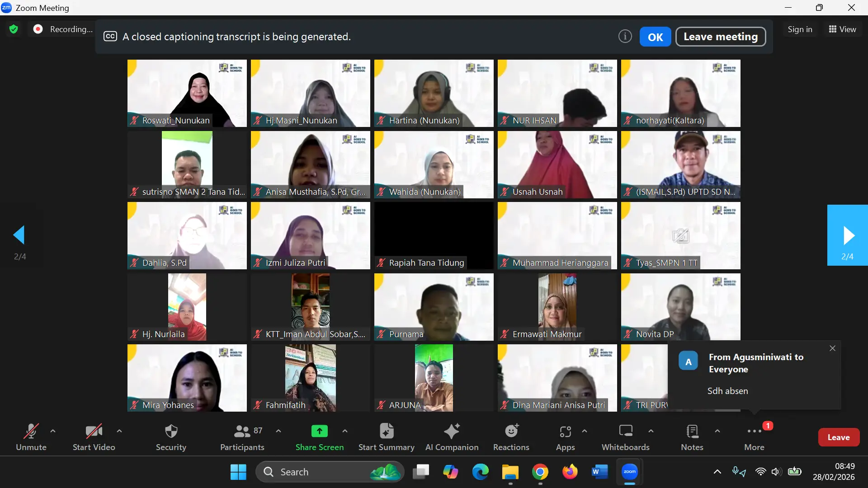Open the Notes tool
Image resolution: width=868 pixels, height=488 pixels.
[x=692, y=432]
